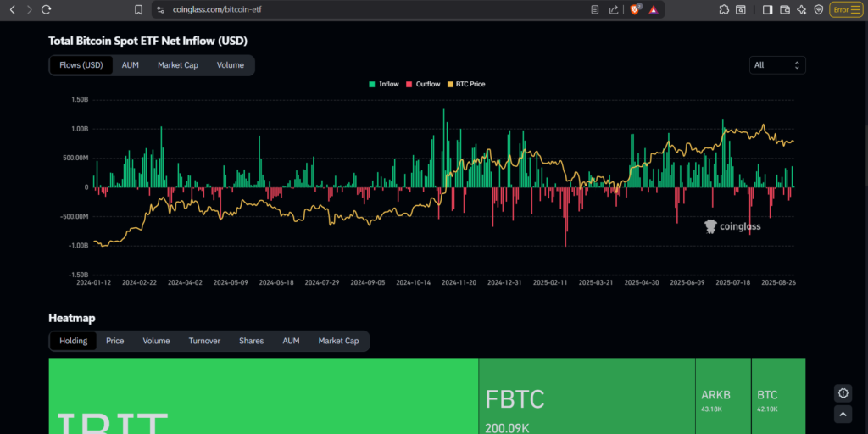This screenshot has height=434, width=868.
Task: Go back to the previous page
Action: [13, 9]
